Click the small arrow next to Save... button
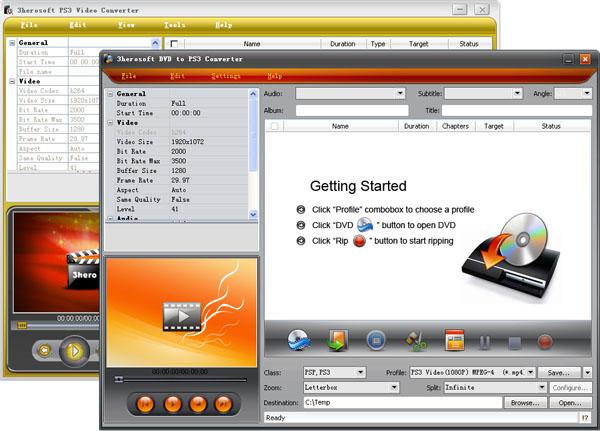The width and height of the screenshot is (600, 431). [x=587, y=372]
